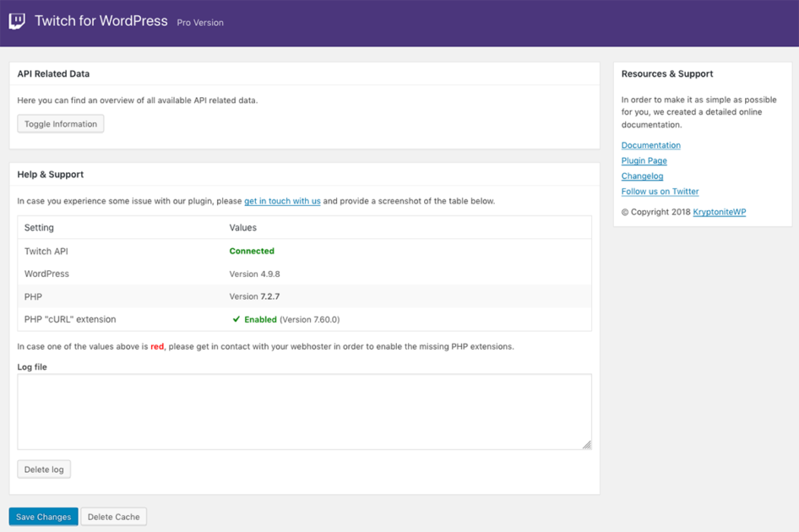Click the 'Twitch API' setting label

[x=46, y=252]
